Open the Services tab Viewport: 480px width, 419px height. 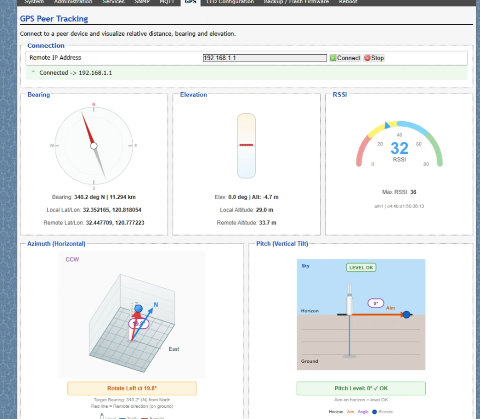click(113, 2)
